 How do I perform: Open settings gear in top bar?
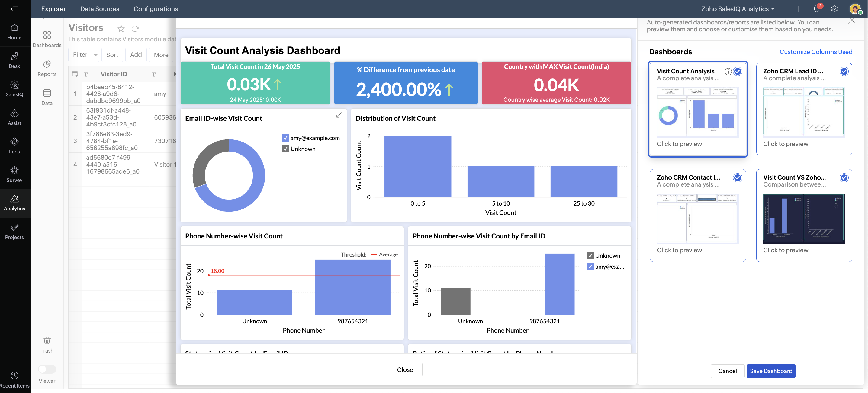coord(834,9)
